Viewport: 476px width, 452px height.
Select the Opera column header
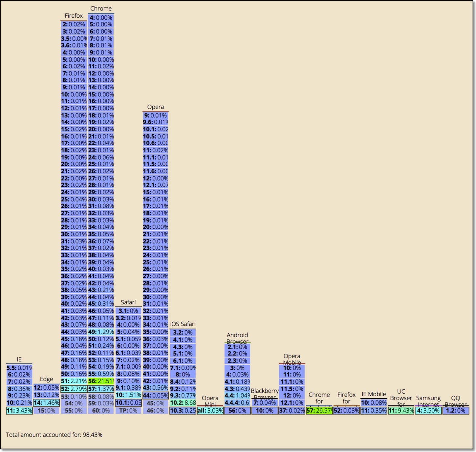(x=156, y=107)
